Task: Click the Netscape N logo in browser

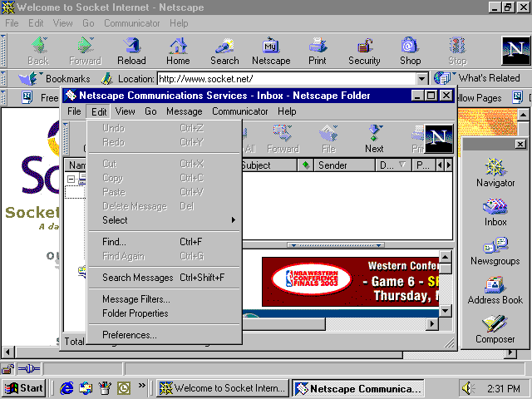Action: [515, 51]
